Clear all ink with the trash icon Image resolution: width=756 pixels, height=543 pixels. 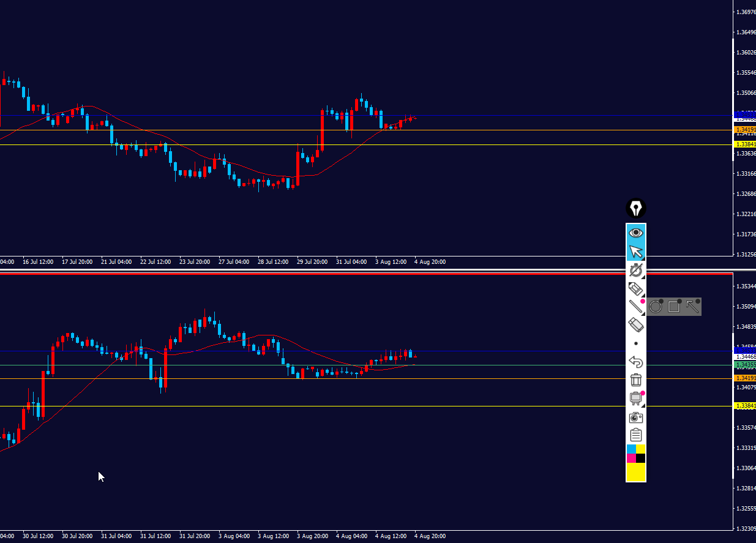636,380
